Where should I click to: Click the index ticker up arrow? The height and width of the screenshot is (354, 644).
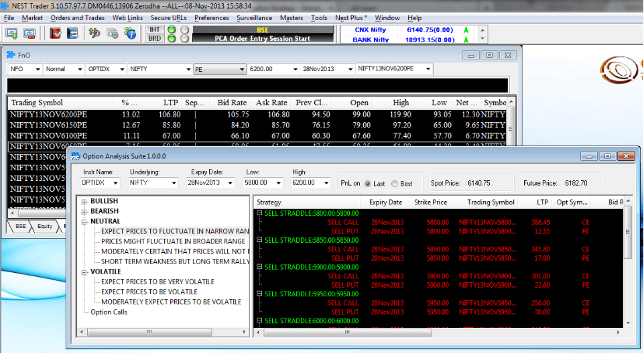click(482, 30)
